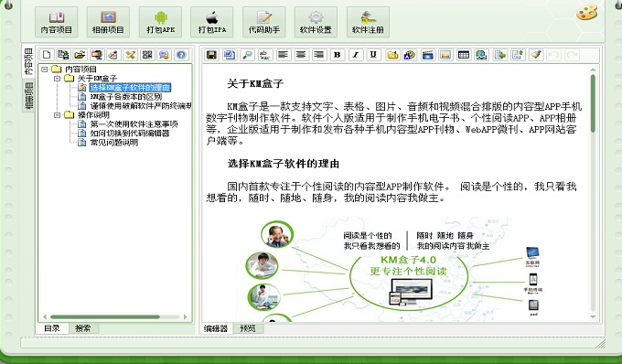This screenshot has height=364, width=622.
Task: Toggle underline formatting button
Action: (373, 55)
